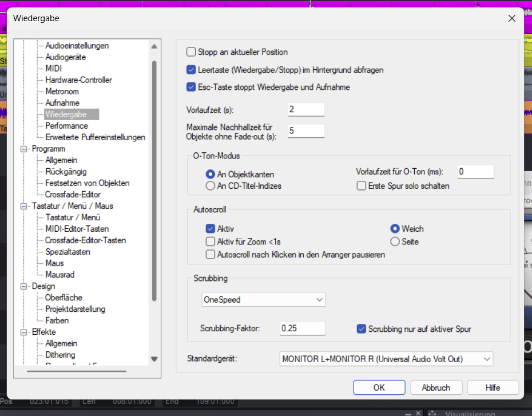This screenshot has width=532, height=416.
Task: Open Projektdarstellung settings
Action: (x=76, y=309)
